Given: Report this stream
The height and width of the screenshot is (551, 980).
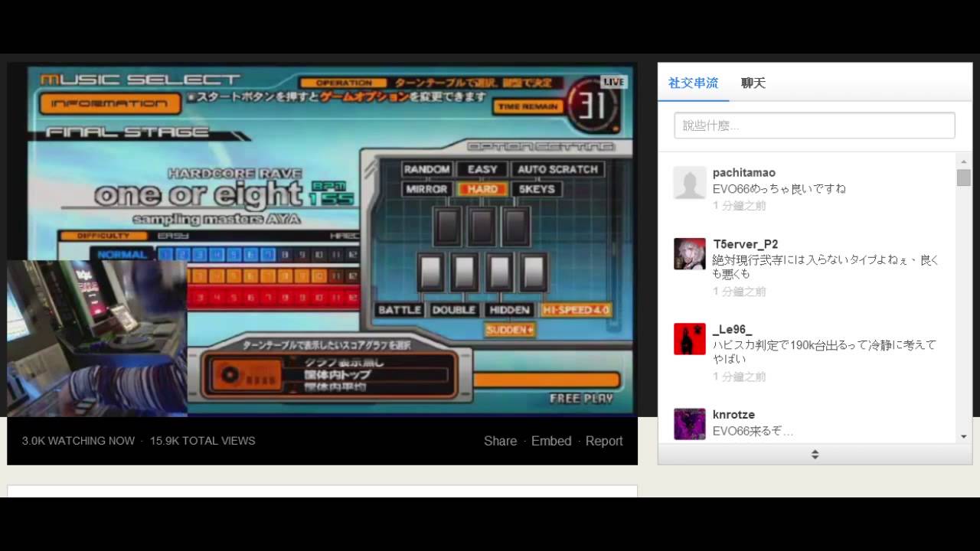Looking at the screenshot, I should 604,441.
